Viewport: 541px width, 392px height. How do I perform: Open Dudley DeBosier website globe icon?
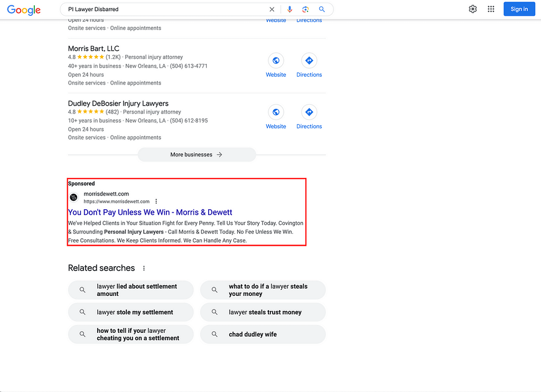[276, 112]
